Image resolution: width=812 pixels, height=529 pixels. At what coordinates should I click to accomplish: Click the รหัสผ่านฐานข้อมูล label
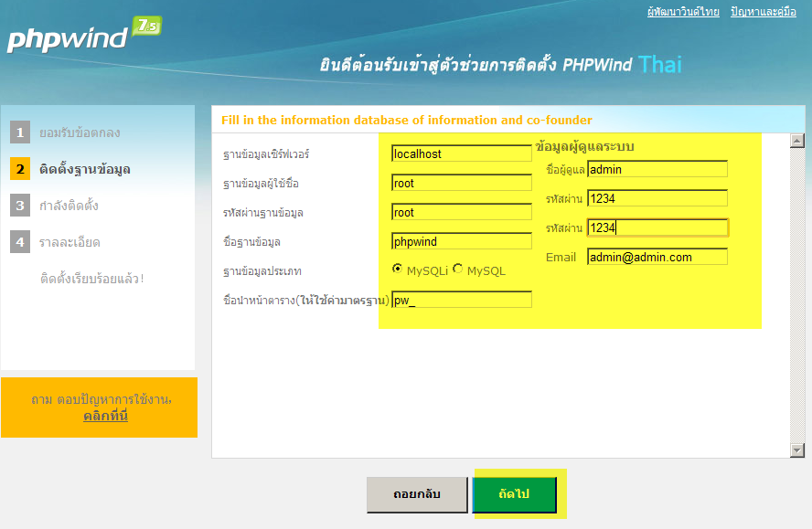263,212
